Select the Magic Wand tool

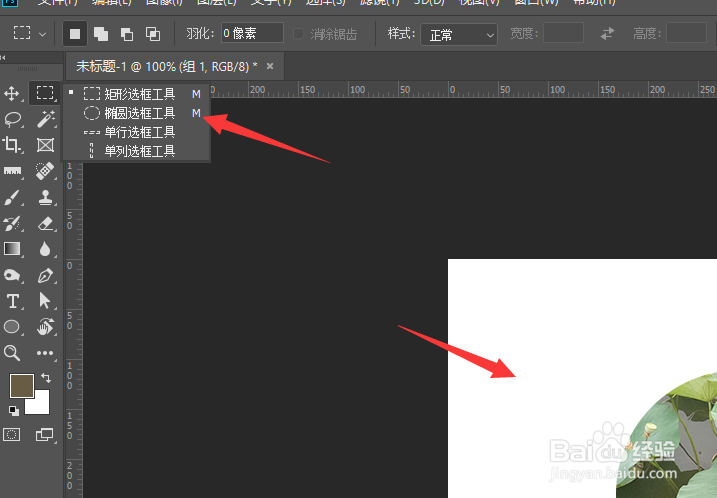(x=45, y=119)
